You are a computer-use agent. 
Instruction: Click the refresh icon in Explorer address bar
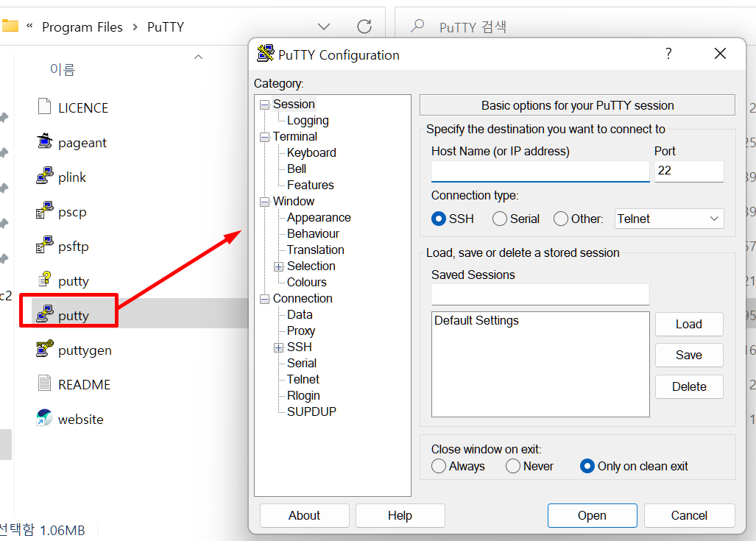click(x=364, y=26)
